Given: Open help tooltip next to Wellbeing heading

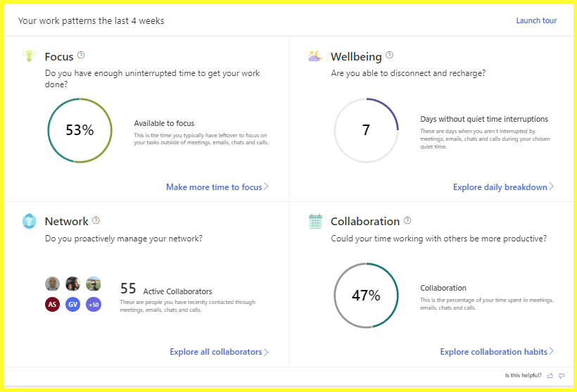Looking at the screenshot, I should 390,55.
